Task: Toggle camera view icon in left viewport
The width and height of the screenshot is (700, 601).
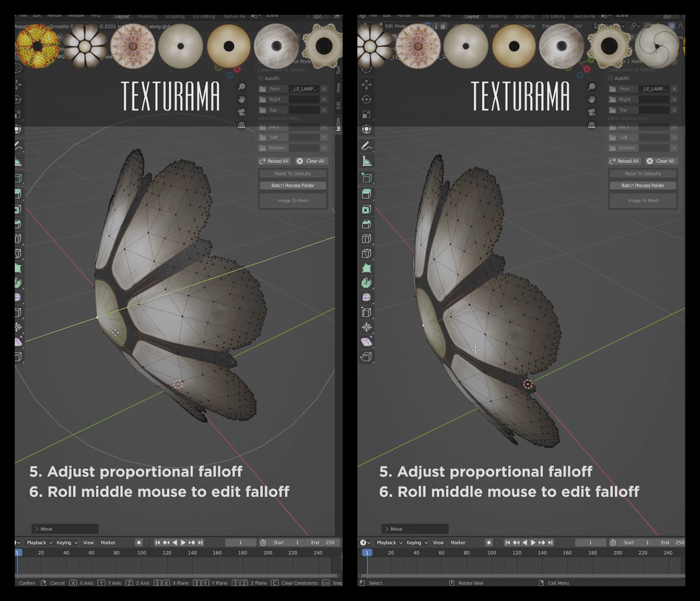Action: click(242, 112)
